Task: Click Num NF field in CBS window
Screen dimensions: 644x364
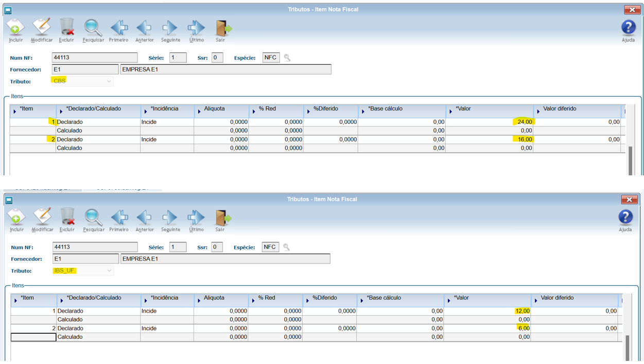Action: (95, 58)
